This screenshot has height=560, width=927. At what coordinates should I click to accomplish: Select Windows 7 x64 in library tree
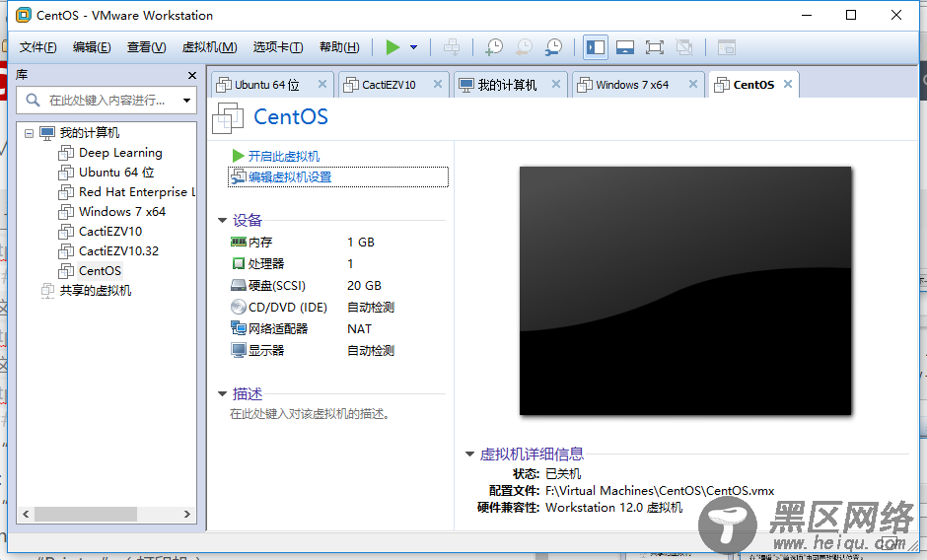[x=121, y=212]
